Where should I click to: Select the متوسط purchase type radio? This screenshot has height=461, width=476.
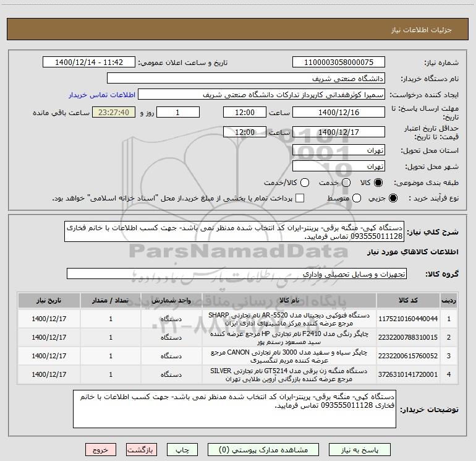coord(357,198)
